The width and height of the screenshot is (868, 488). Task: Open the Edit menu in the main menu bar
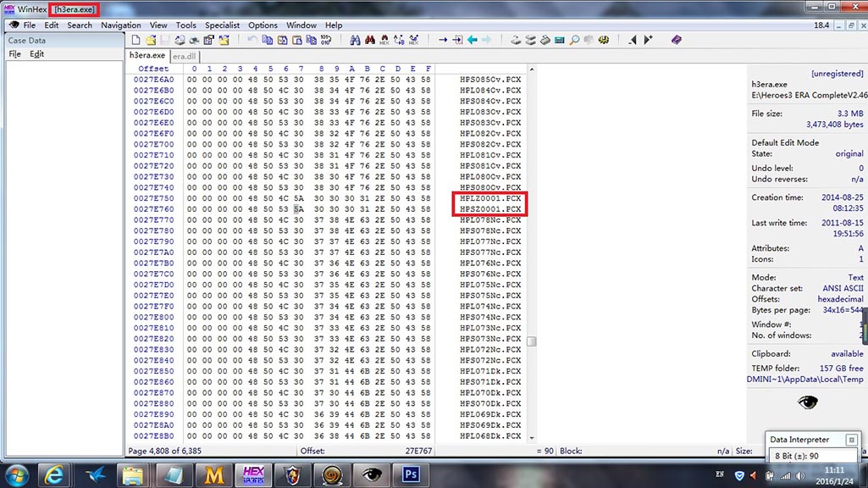tap(52, 25)
